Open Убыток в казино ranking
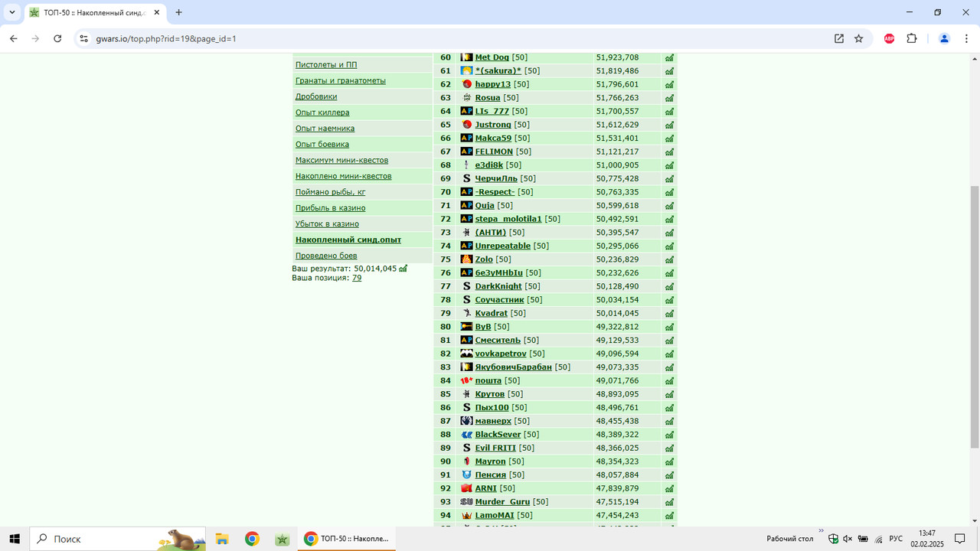The image size is (980, 551). pos(327,224)
